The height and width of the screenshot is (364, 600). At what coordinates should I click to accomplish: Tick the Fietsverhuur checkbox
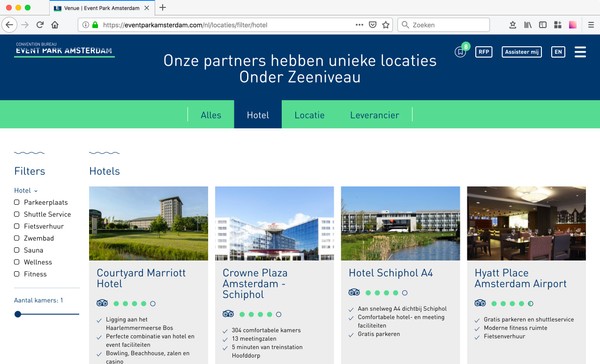17,226
